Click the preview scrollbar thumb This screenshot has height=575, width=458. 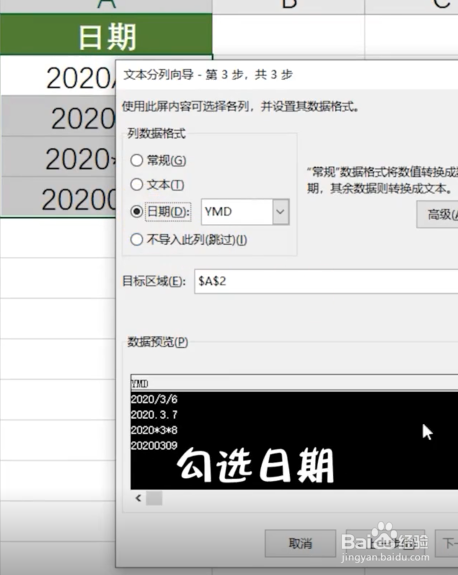154,498
